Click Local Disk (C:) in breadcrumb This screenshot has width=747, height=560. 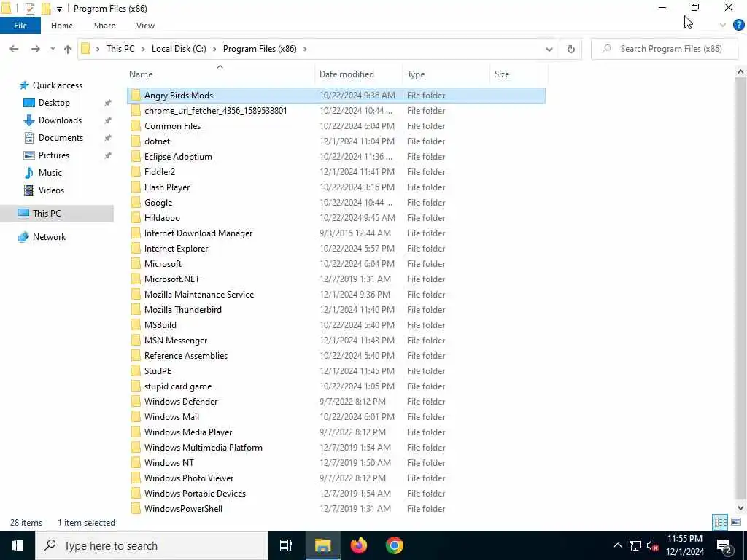click(179, 49)
